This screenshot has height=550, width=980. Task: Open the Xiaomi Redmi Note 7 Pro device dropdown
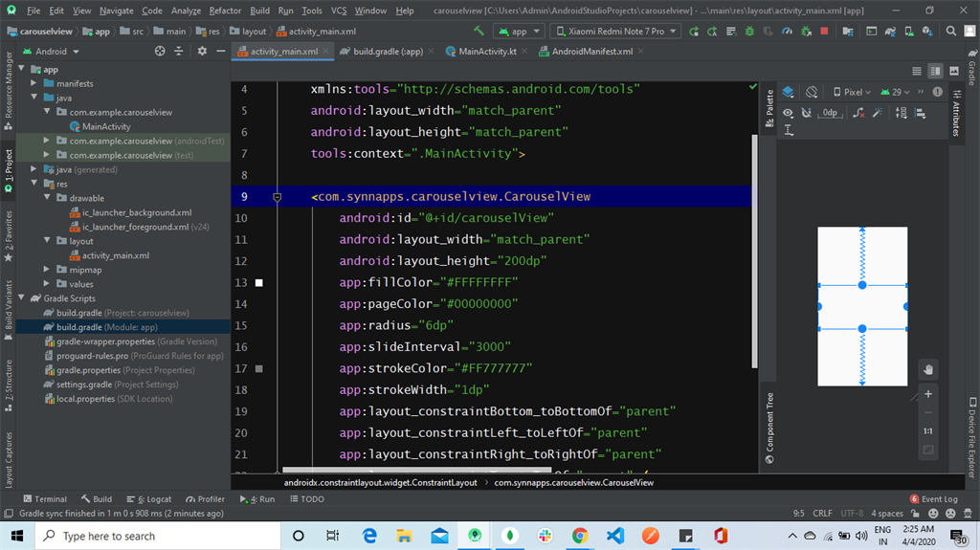point(616,32)
